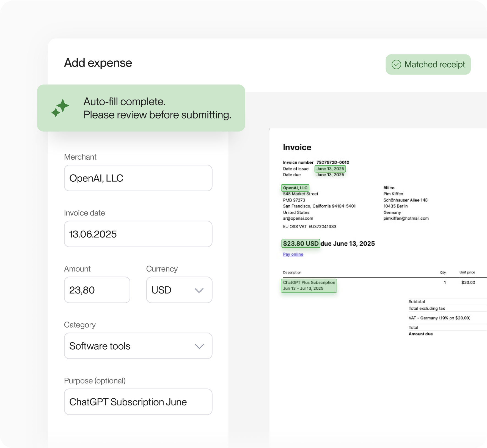The image size is (487, 448).
Task: Click the Purpose field with ChatGPT Subscription June
Action: coord(138,402)
